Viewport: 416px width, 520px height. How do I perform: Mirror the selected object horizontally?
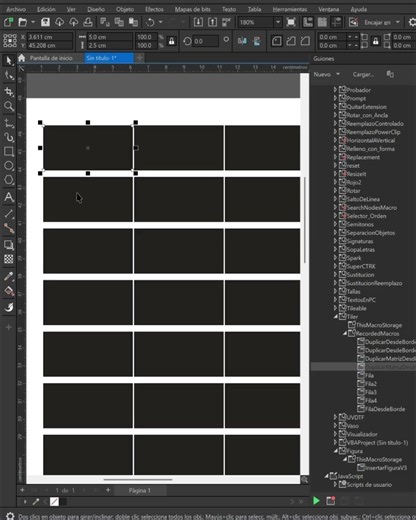242,41
